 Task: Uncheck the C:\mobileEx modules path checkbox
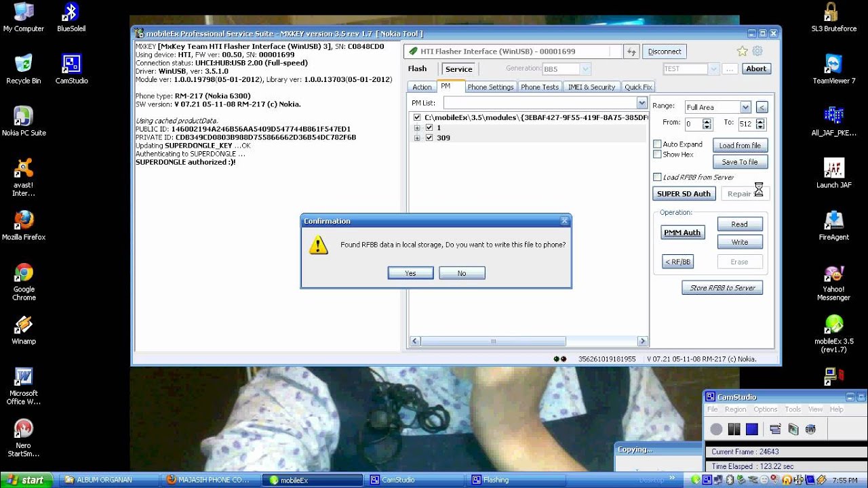[x=417, y=117]
